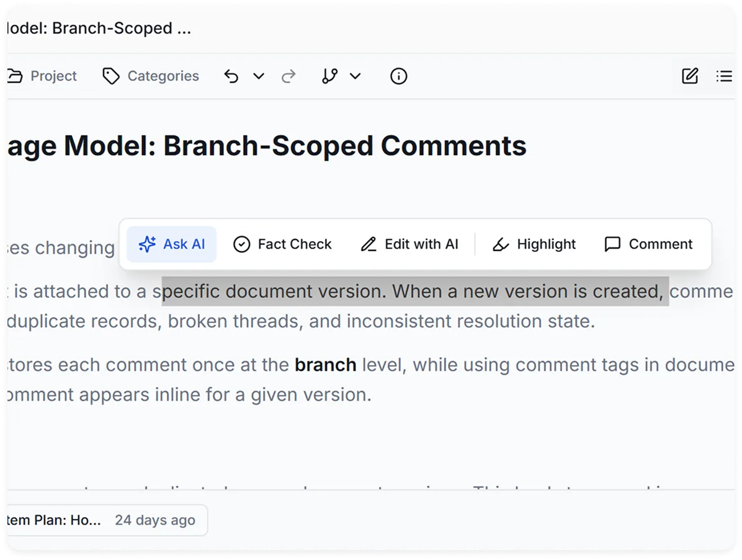This screenshot has width=742, height=560.
Task: Click the git branch icon
Action: tap(329, 76)
